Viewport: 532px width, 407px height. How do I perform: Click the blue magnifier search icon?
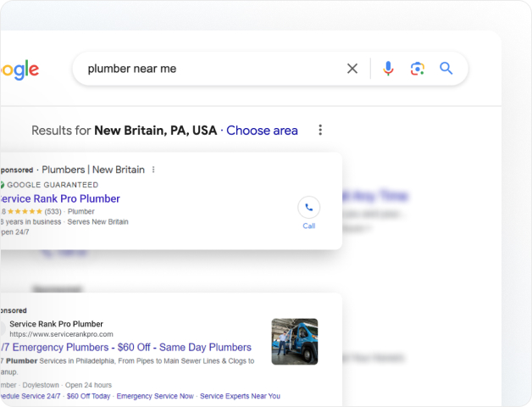446,69
